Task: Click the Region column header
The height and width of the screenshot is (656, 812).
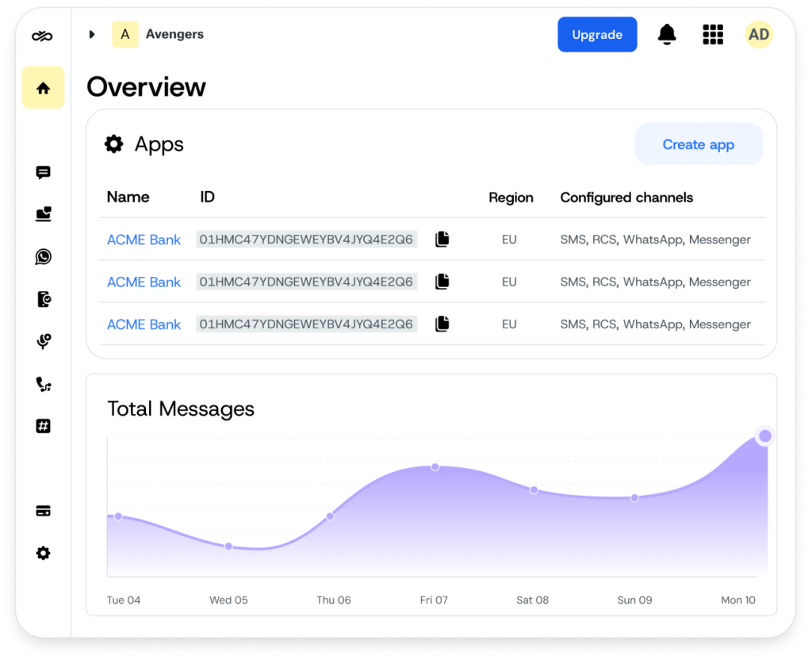Action: pos(511,198)
